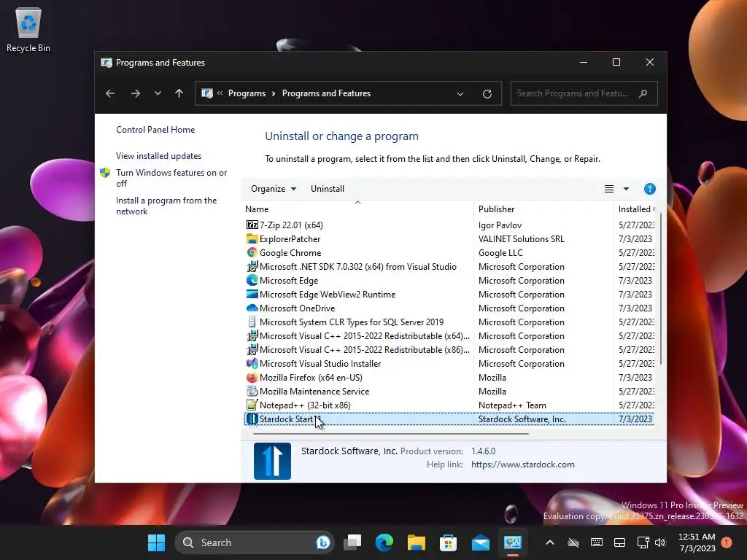Select the Microsoft OneDrive cloud icon
747x560 pixels.
tap(252, 308)
